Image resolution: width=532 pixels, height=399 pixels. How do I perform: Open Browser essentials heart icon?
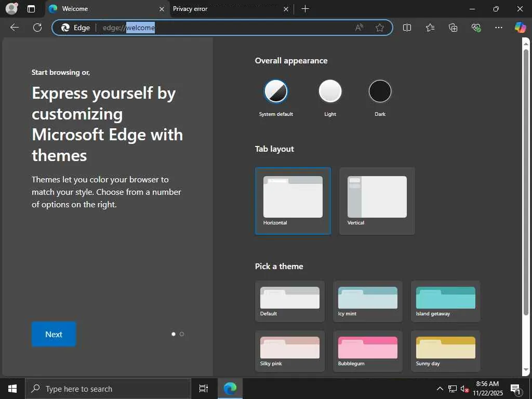coord(476,28)
